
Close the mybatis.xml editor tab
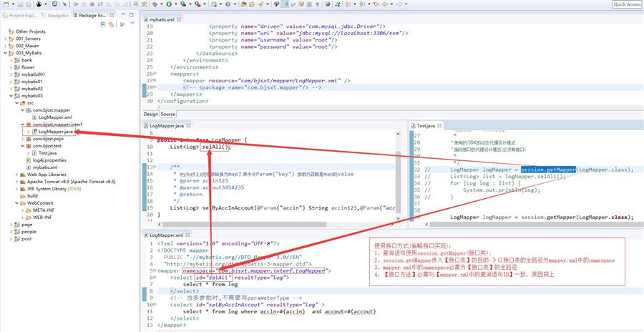pyautogui.click(x=179, y=19)
